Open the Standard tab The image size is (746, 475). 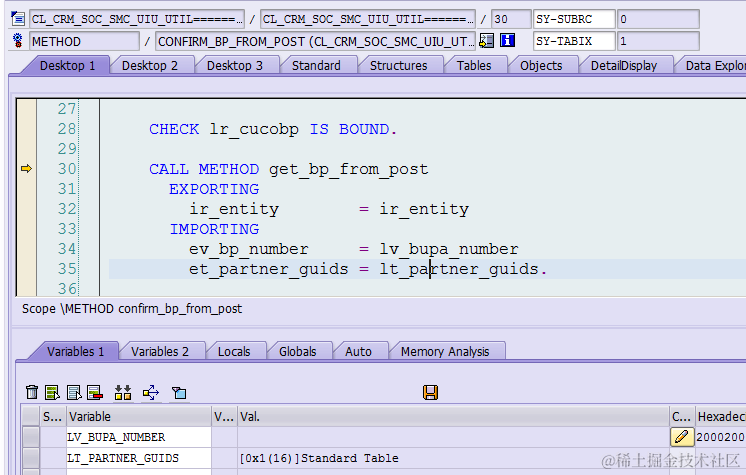316,66
